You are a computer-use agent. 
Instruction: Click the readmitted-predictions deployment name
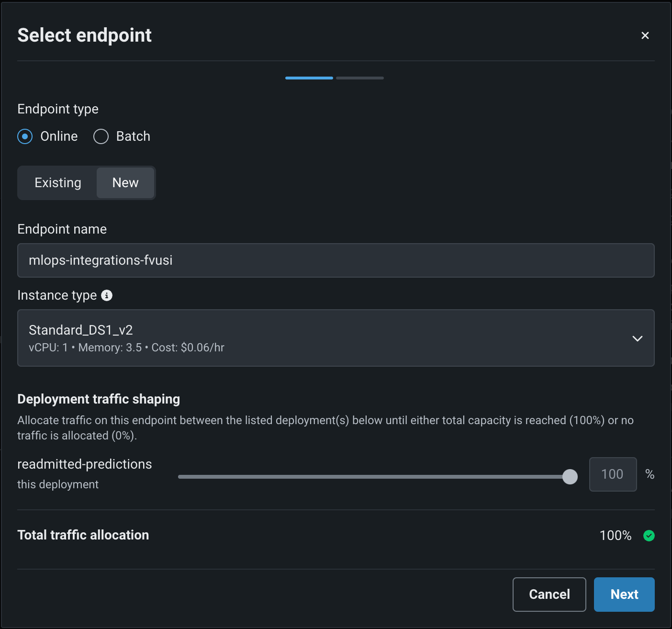[85, 464]
